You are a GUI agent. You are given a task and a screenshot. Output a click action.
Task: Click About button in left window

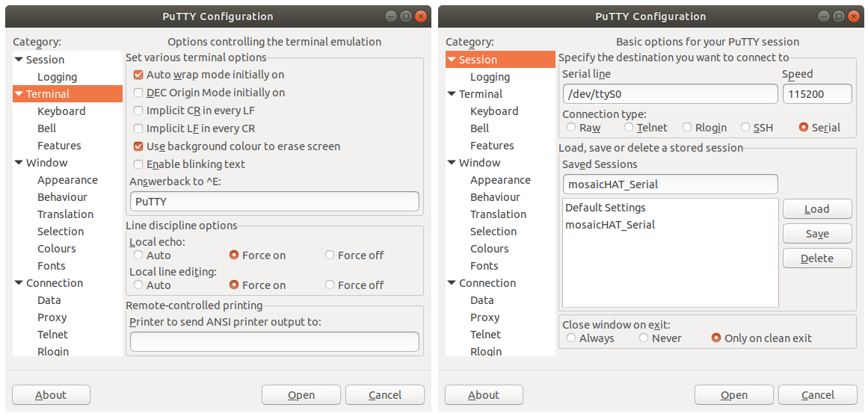tap(51, 394)
